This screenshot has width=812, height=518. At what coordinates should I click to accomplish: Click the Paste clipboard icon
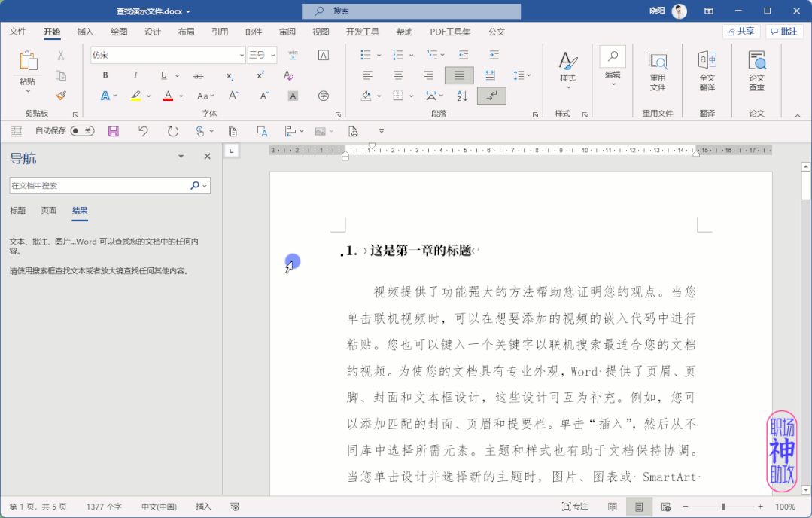tap(28, 61)
